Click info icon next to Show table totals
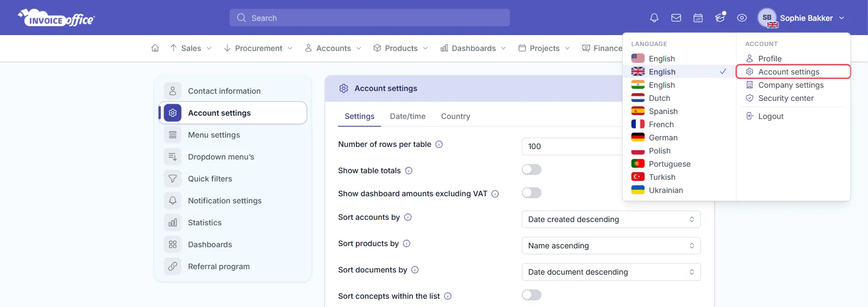The image size is (868, 307). 409,170
